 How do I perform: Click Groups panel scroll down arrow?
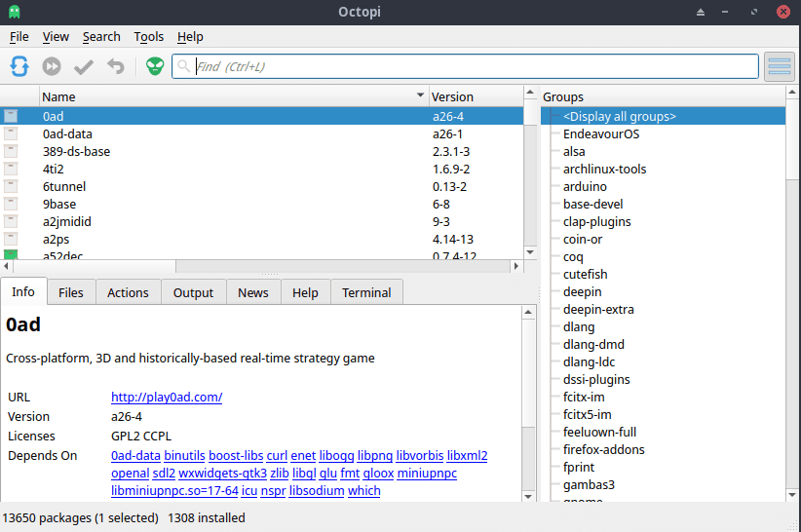(x=792, y=494)
